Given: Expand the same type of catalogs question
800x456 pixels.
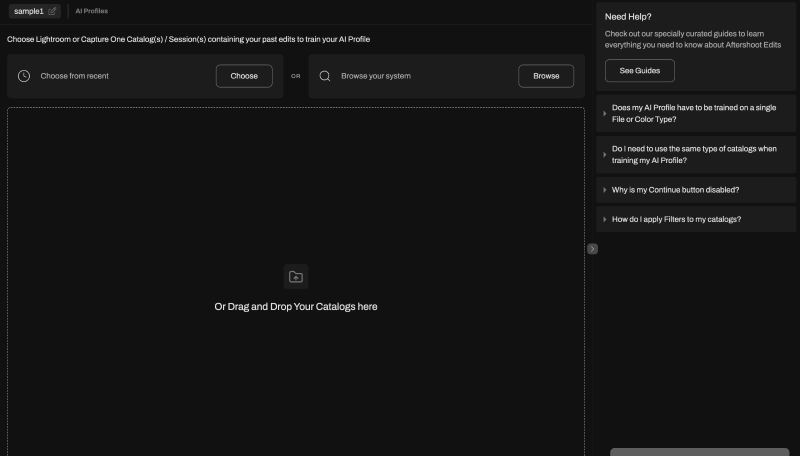Looking at the screenshot, I should click(x=696, y=154).
